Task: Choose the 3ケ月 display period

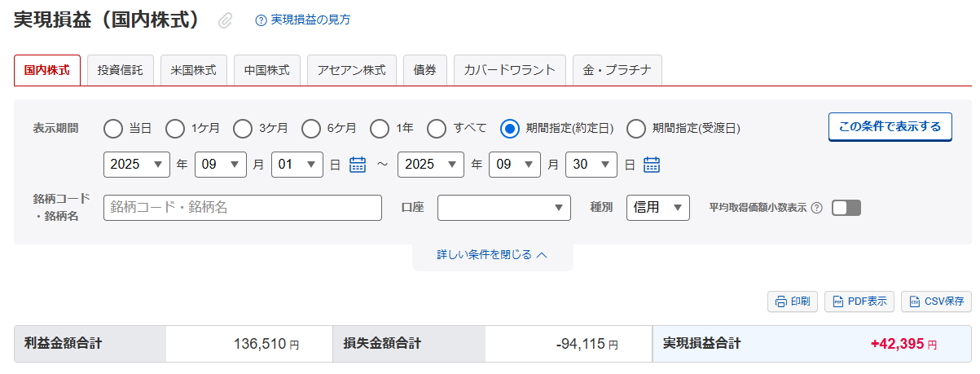Action: pos(243,128)
